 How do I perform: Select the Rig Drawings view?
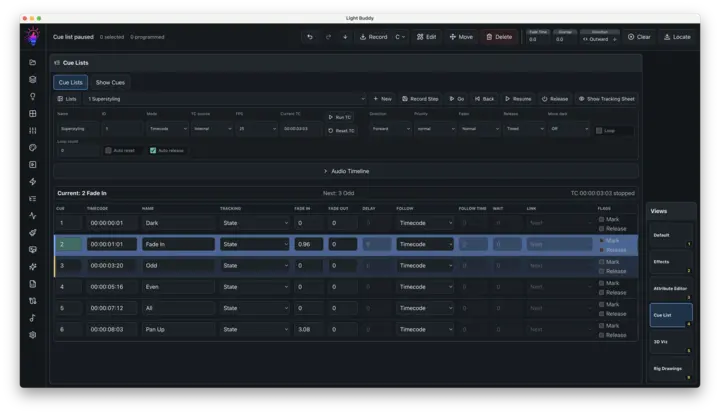[671, 369]
